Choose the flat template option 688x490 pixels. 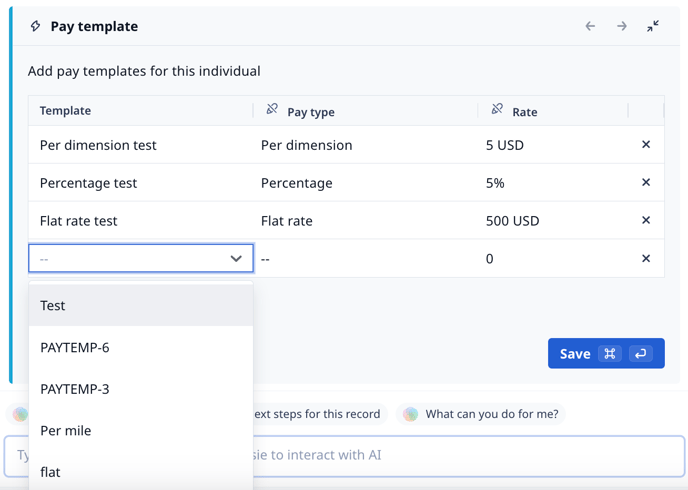[x=140, y=472]
